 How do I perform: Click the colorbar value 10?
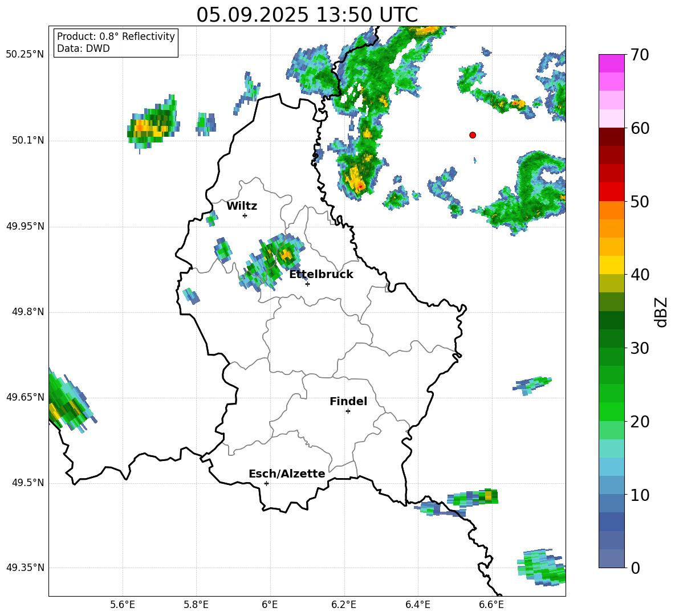click(640, 495)
